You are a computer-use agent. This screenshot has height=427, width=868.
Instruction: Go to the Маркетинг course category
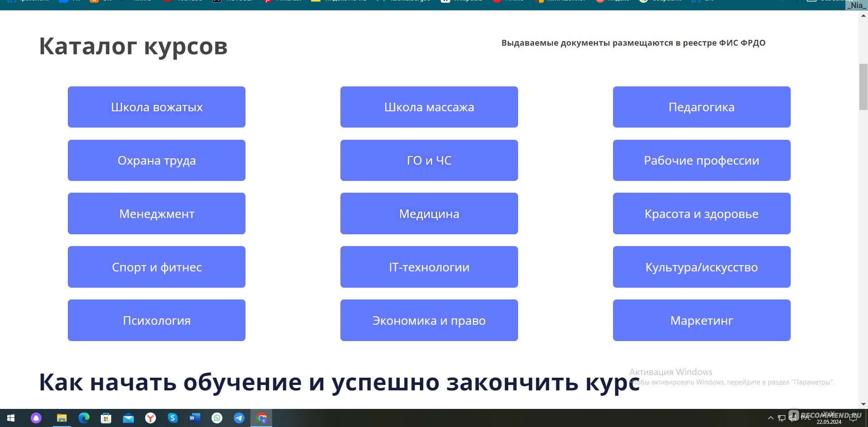702,320
